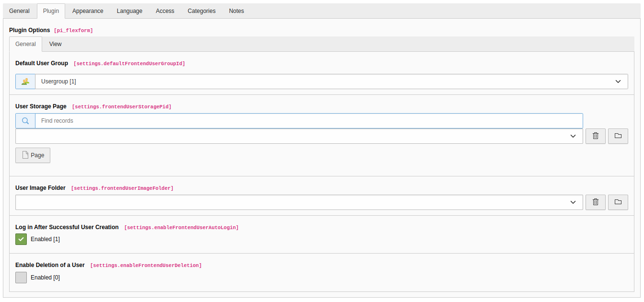Remove the selected User Image Folder entry
The width and height of the screenshot is (644, 302).
(x=596, y=202)
